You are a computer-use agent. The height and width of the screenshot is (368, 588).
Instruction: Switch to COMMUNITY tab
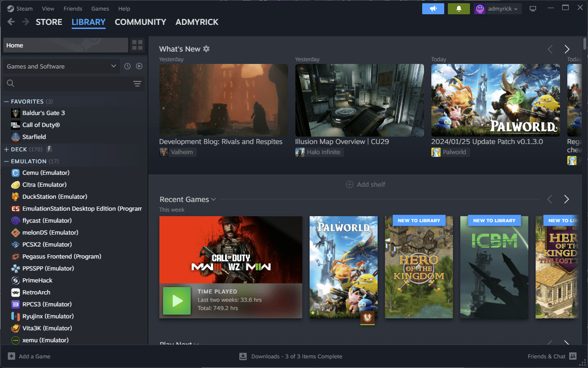coord(141,22)
